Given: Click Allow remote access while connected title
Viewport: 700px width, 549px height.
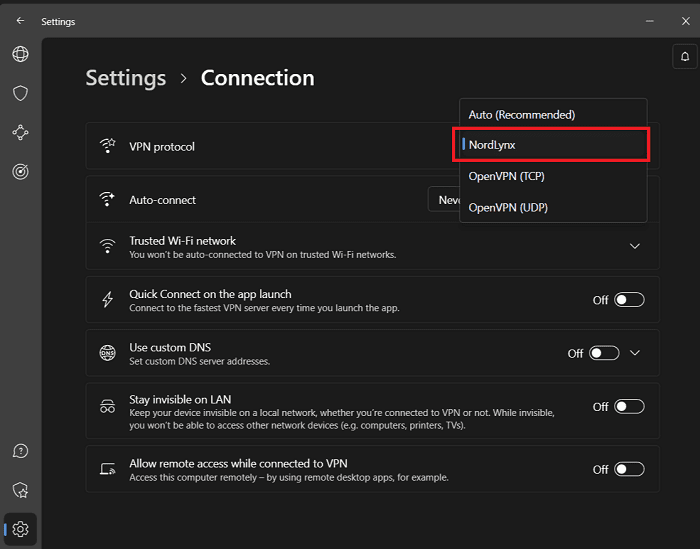Looking at the screenshot, I should click(x=238, y=463).
